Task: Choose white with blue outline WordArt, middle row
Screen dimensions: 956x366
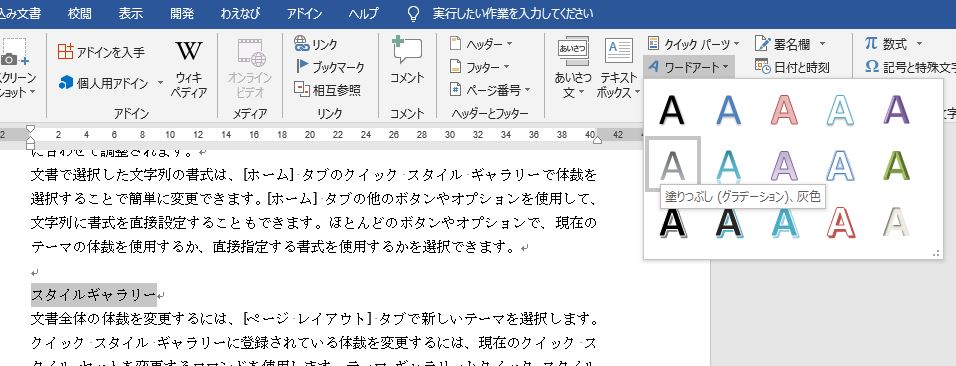Action: (840, 165)
